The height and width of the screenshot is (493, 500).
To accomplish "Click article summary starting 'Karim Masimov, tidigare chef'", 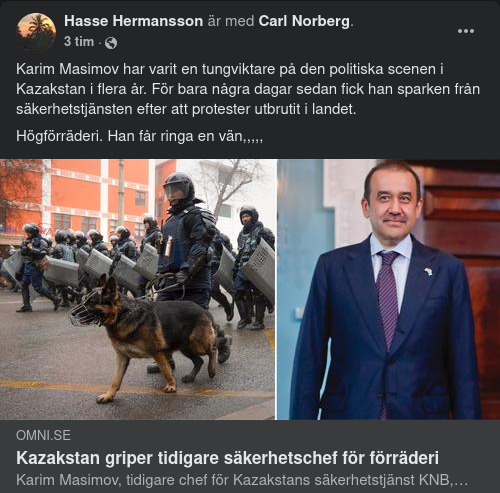I will (242, 480).
